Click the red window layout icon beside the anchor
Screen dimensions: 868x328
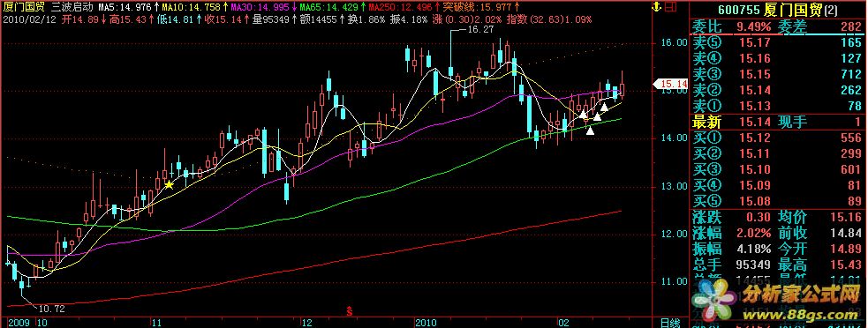coord(670,7)
